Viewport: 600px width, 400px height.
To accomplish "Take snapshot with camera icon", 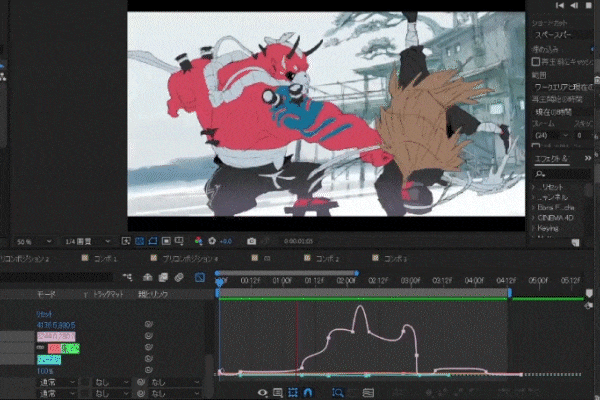I will coord(251,241).
